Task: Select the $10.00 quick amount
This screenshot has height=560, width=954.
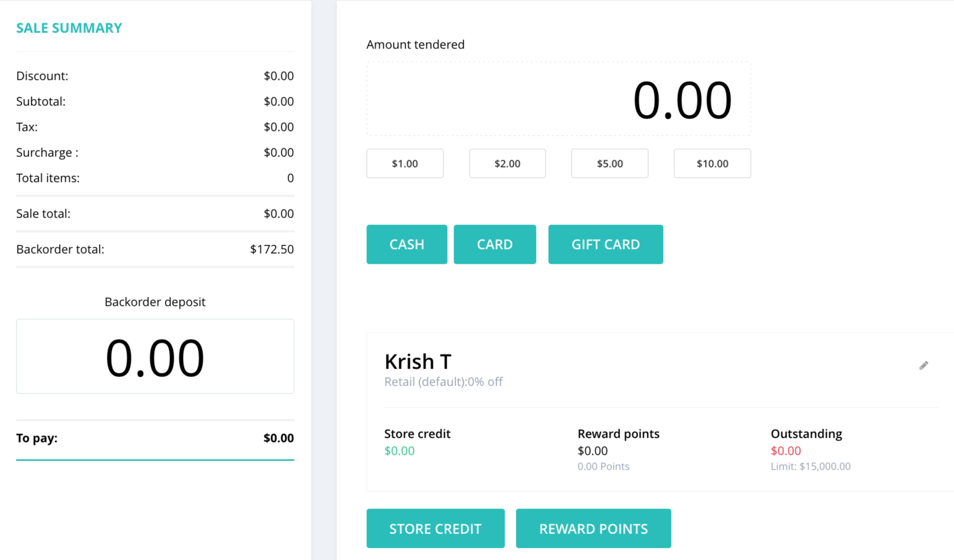Action: click(x=712, y=163)
